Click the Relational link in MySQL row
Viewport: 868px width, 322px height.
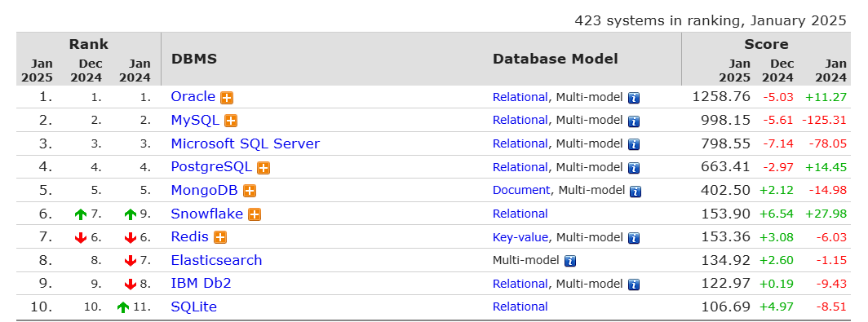point(520,120)
